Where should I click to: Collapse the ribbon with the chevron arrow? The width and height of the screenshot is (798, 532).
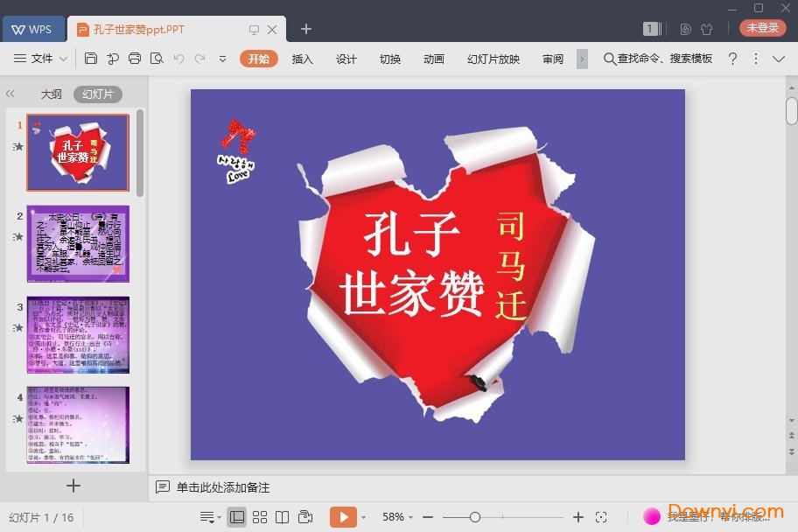pos(779,59)
